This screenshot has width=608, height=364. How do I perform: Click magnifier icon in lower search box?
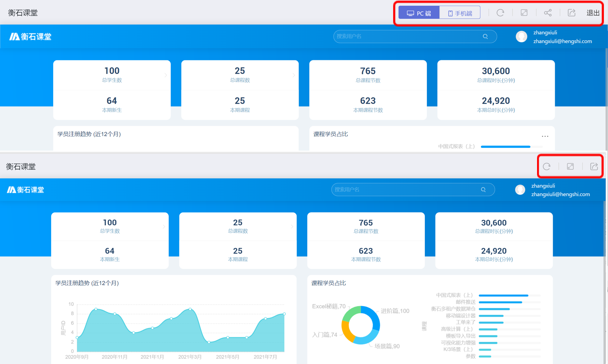(483, 189)
